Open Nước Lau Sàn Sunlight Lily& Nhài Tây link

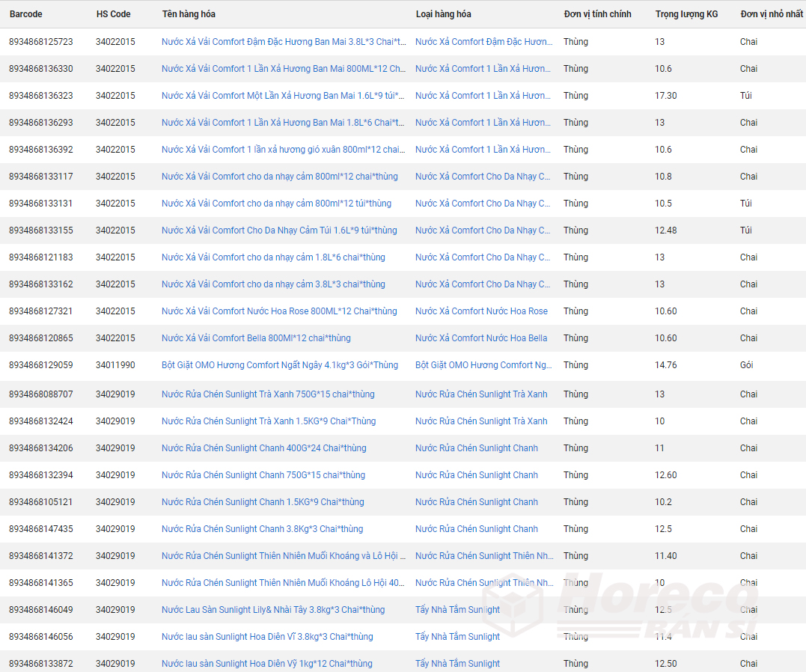273,610
